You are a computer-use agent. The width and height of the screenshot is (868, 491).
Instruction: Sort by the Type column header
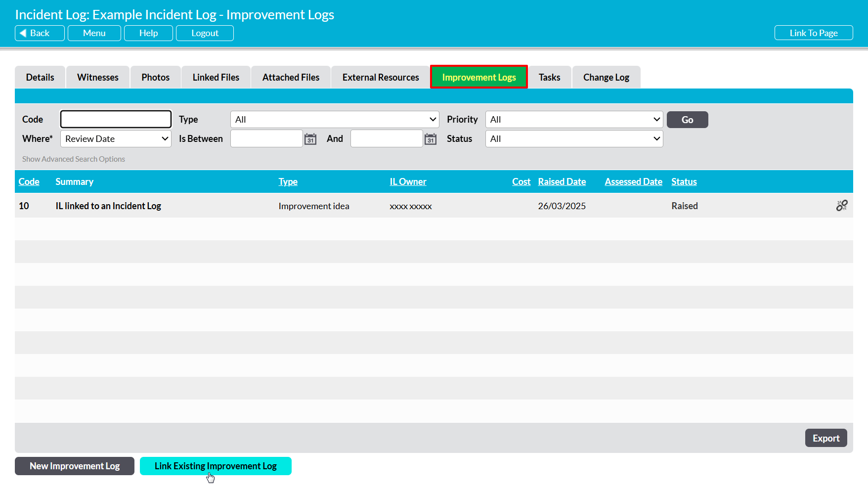tap(288, 181)
